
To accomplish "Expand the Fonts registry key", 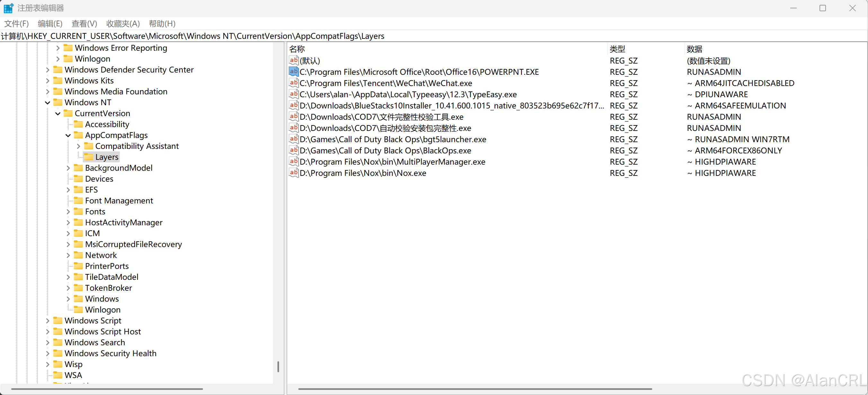I will 68,212.
